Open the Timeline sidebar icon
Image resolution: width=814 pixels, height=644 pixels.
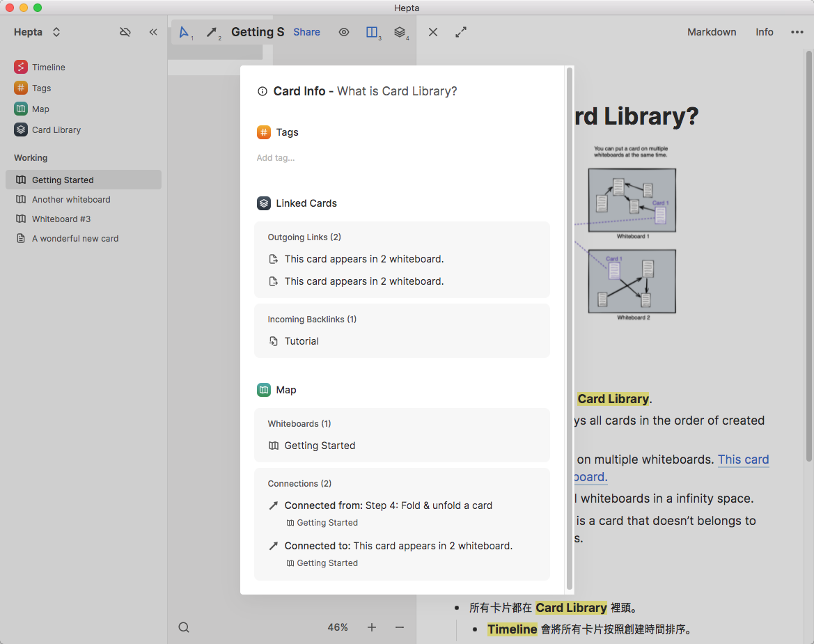[x=21, y=67]
